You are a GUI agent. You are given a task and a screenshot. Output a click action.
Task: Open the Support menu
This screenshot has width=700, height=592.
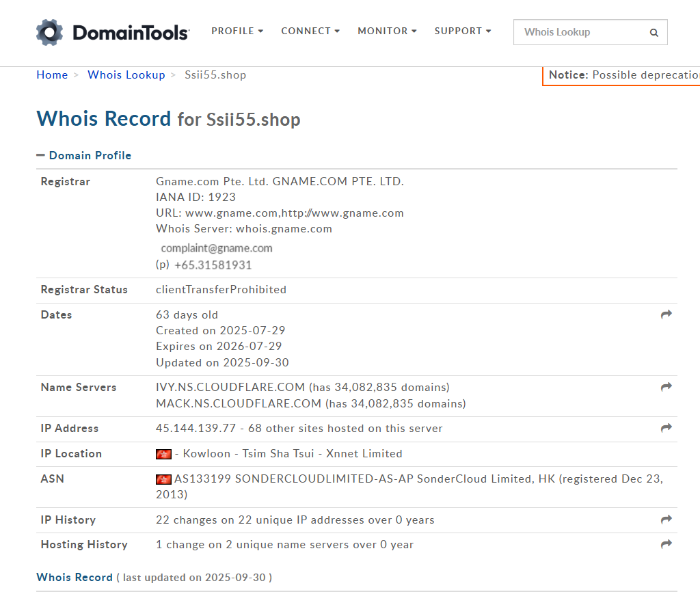pyautogui.click(x=463, y=31)
